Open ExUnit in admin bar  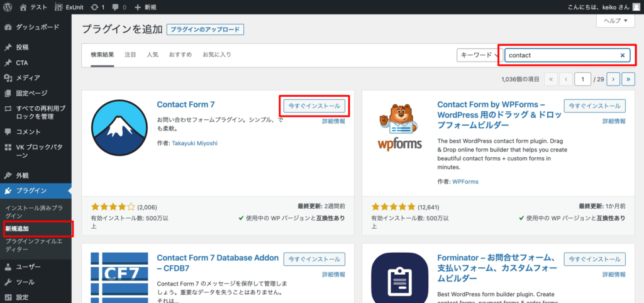68,7
